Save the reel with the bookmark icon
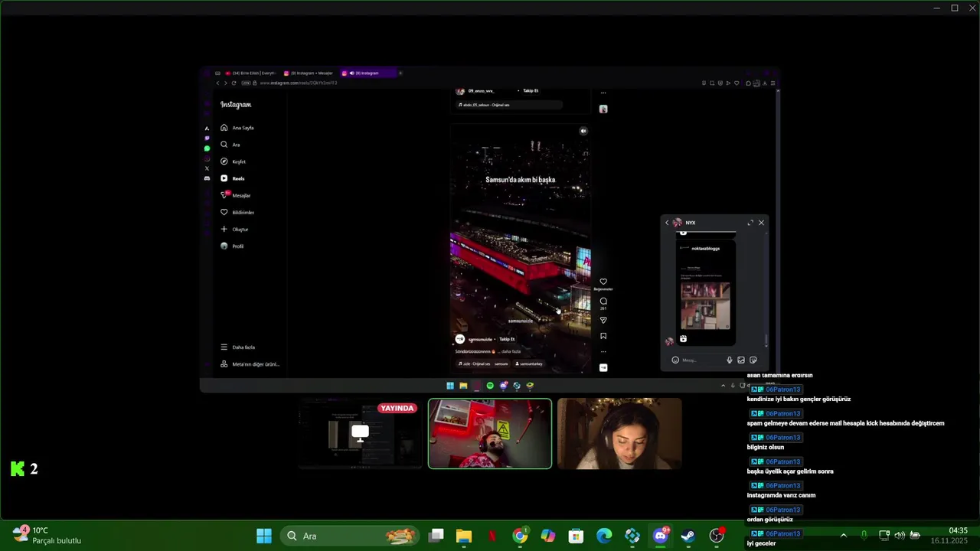Image resolution: width=980 pixels, height=551 pixels. 603,335
